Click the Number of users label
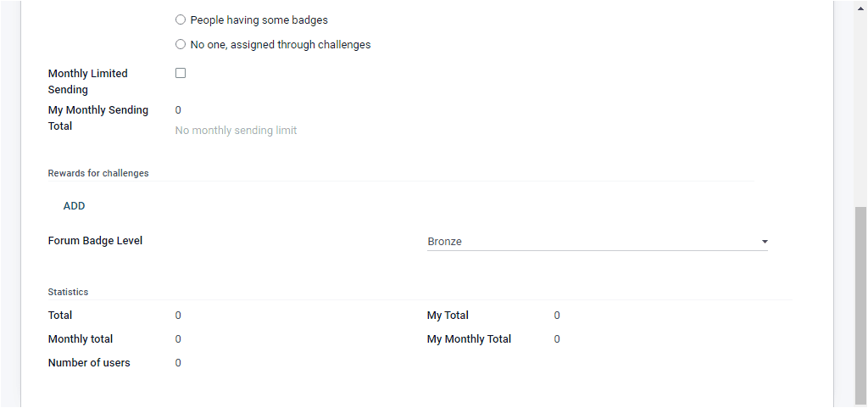This screenshot has height=408, width=868. point(89,363)
